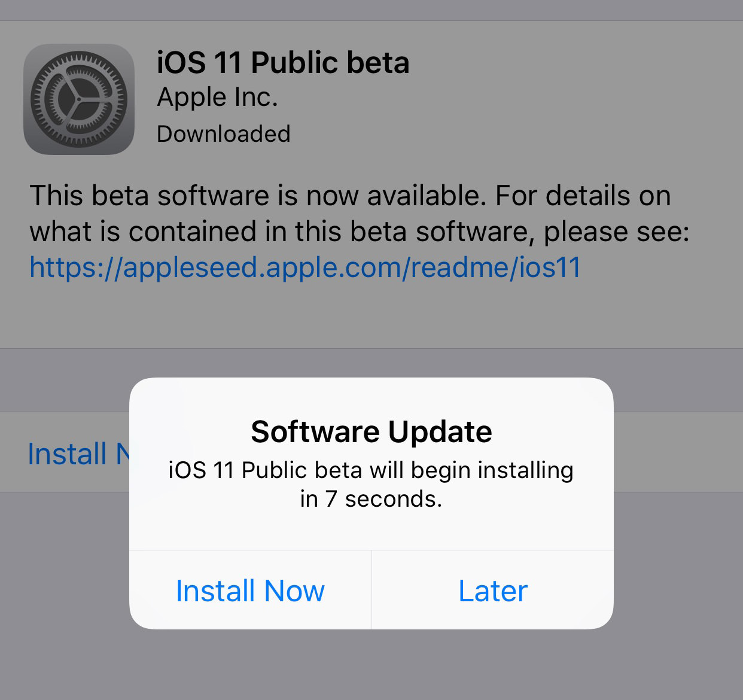Tap the 'in 7 seconds' countdown text

[x=371, y=498]
